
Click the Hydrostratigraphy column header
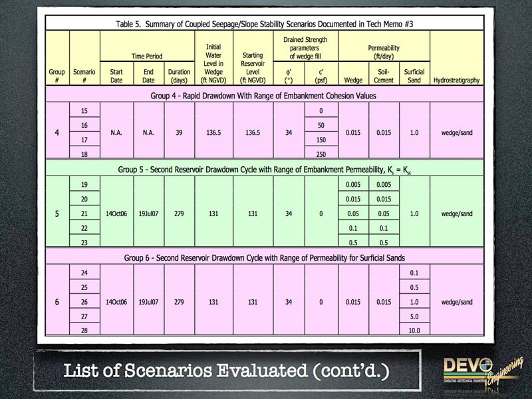pyautogui.click(x=456, y=80)
